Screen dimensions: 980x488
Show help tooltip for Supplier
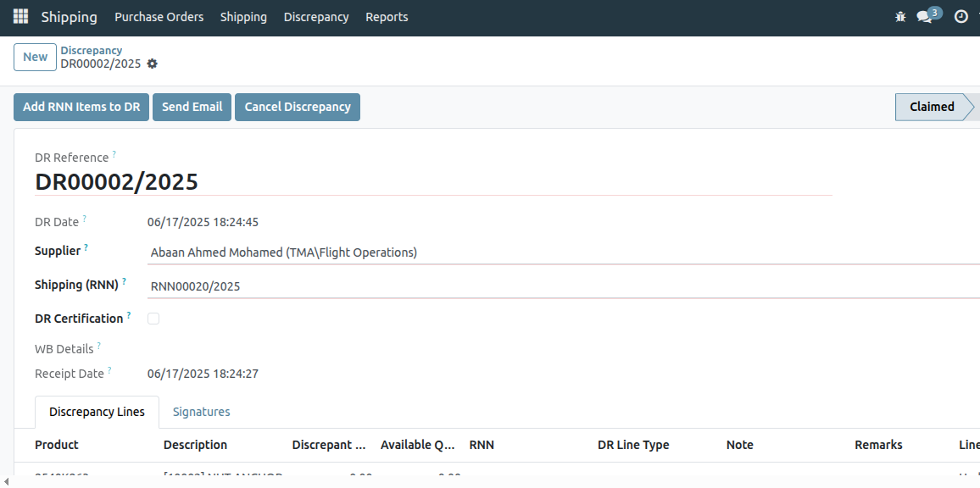86,247
